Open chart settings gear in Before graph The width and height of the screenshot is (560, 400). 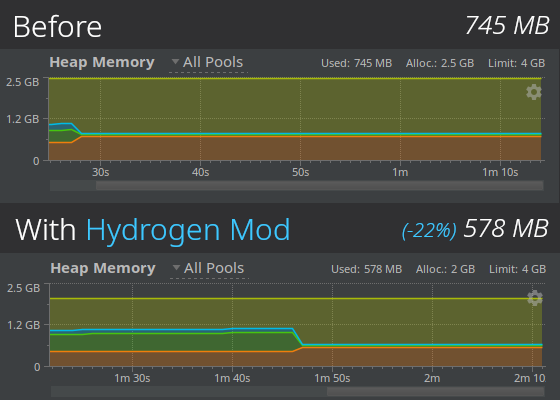pyautogui.click(x=534, y=92)
